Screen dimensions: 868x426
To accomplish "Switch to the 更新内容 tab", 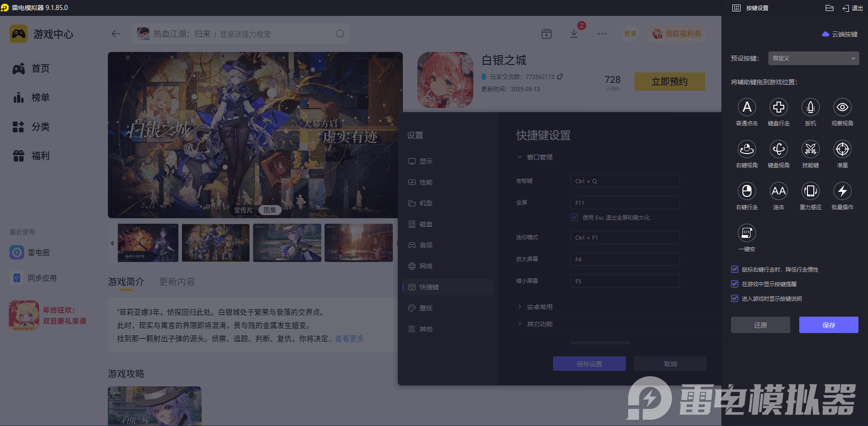I will [x=177, y=282].
